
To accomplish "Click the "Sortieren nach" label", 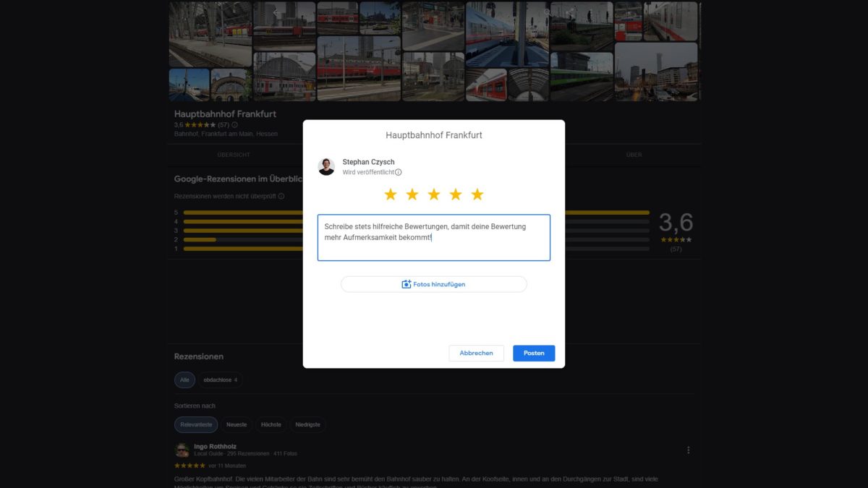I will [195, 406].
